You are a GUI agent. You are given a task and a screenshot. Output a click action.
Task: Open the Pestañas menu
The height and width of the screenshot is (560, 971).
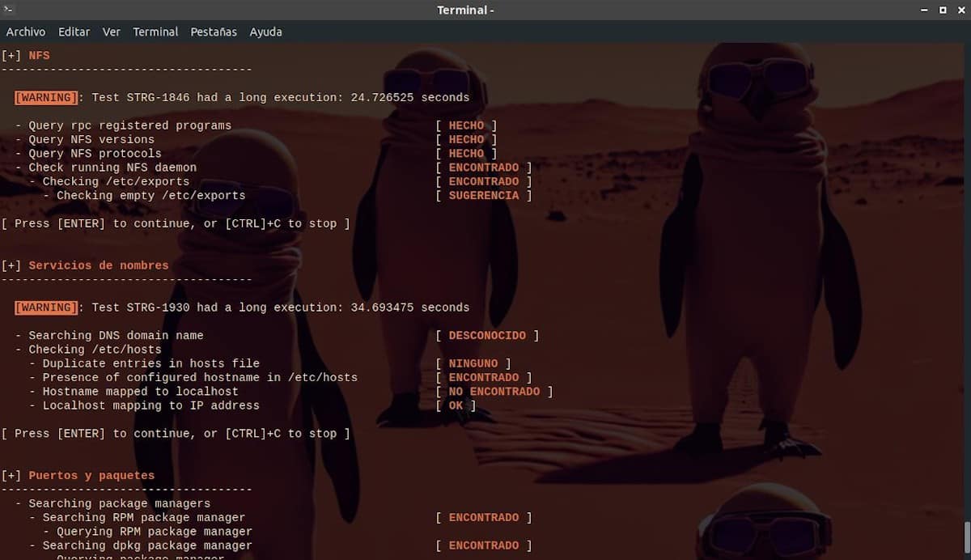coord(214,32)
